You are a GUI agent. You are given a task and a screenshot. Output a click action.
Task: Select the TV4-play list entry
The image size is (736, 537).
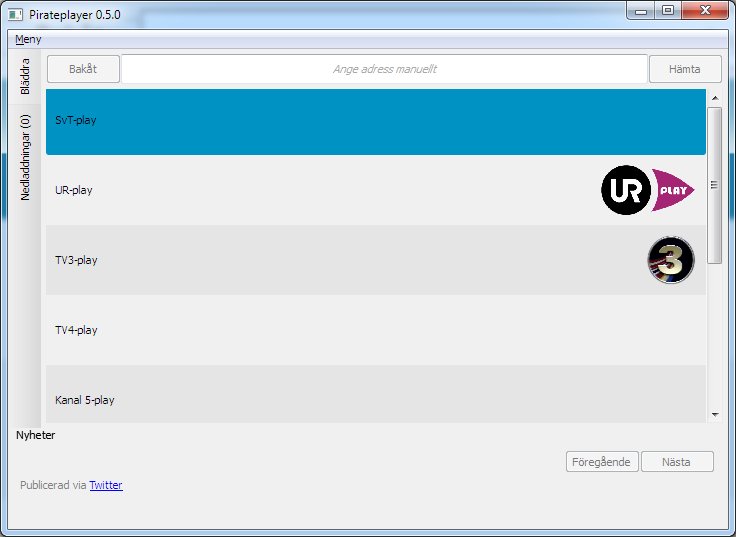click(x=376, y=330)
